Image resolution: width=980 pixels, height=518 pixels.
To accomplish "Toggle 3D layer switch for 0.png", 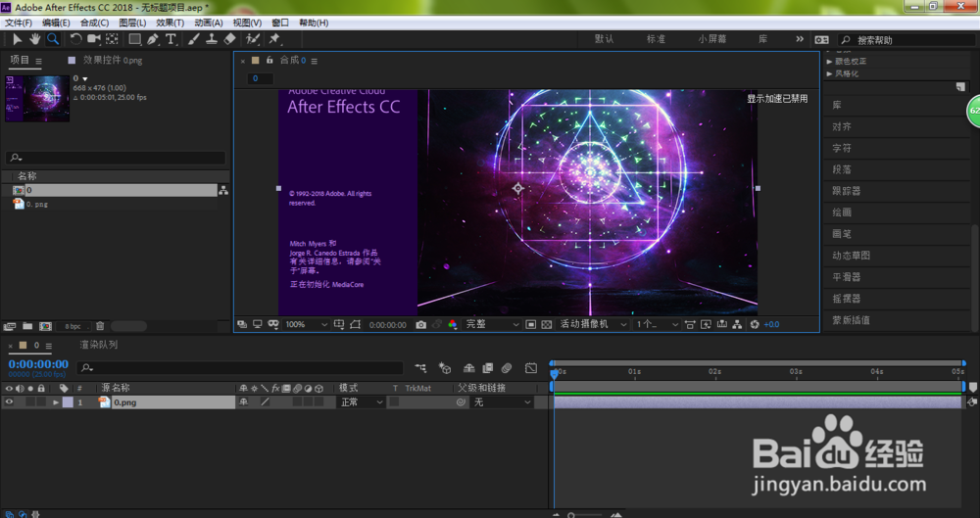I will point(318,402).
